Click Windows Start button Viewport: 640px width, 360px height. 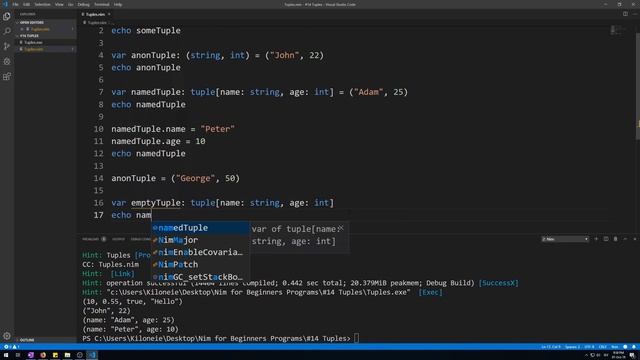[x=6, y=355]
